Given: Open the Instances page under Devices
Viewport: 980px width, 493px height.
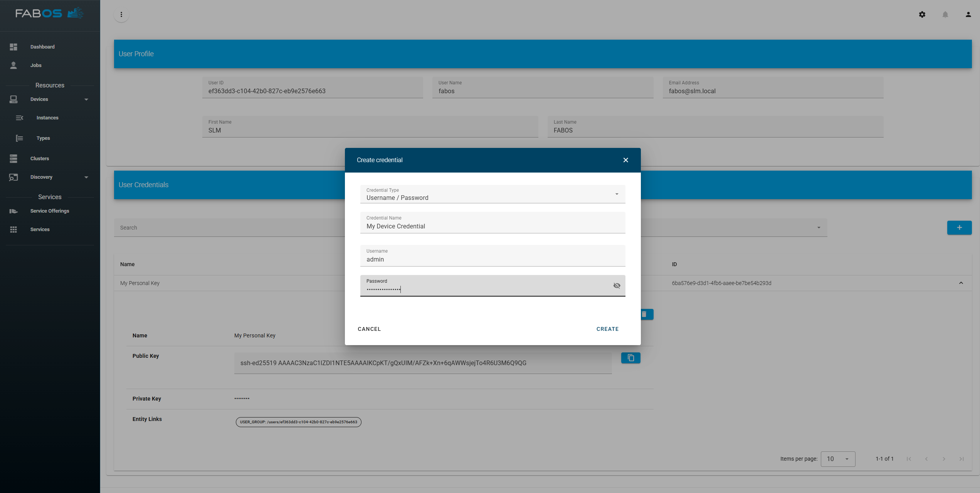Looking at the screenshot, I should [47, 117].
